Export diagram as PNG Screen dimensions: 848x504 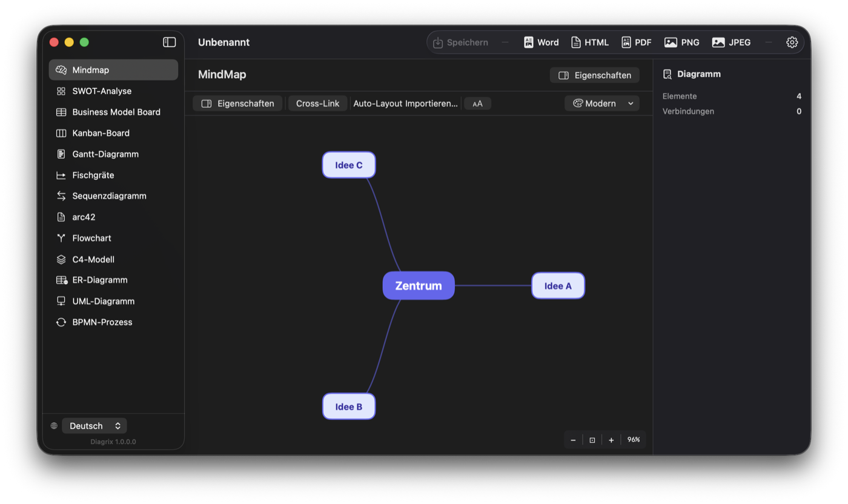[682, 42]
